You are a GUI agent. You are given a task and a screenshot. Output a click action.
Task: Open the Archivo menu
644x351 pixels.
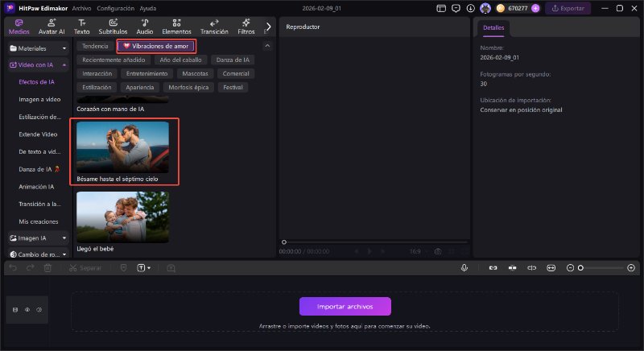(81, 8)
